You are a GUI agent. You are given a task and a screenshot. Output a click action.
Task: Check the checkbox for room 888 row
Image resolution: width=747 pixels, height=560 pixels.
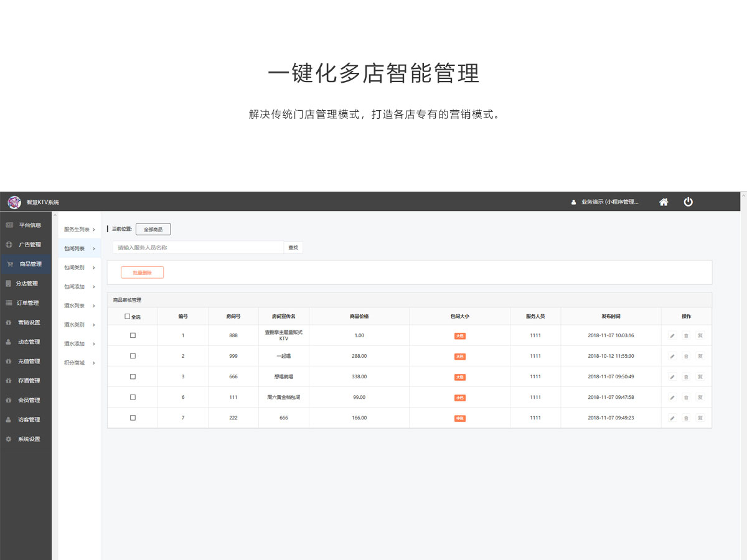133,335
